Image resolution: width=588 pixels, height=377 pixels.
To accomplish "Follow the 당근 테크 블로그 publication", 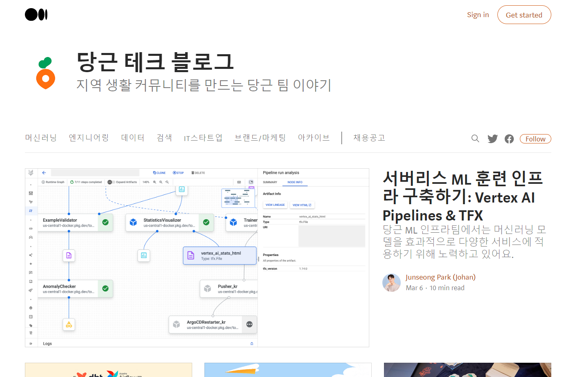I will click(x=535, y=139).
